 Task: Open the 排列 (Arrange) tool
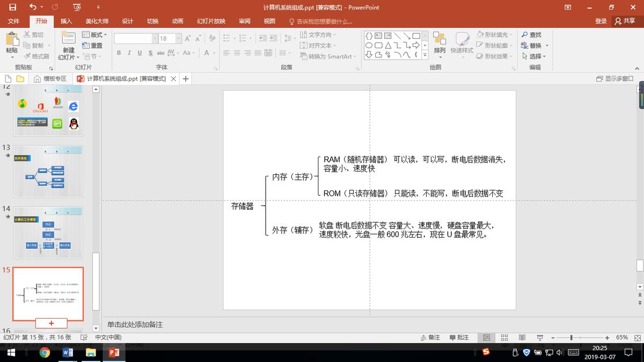[x=440, y=45]
